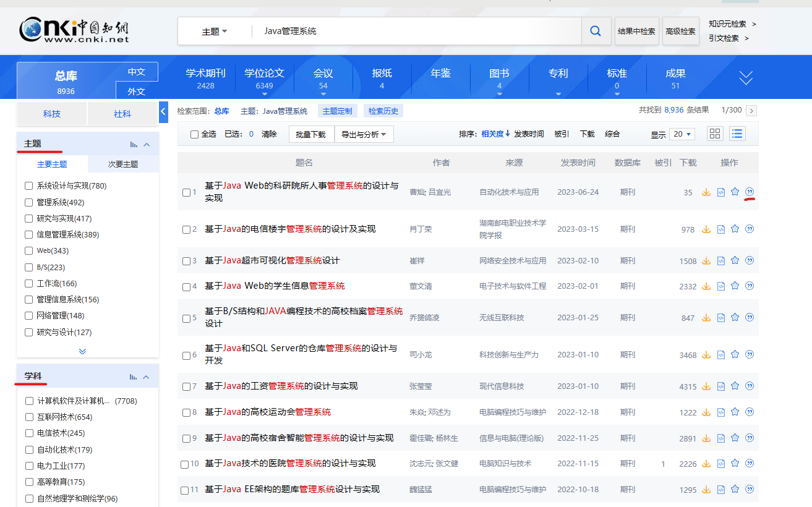This screenshot has width=812, height=507.
Task: Cite the 学生信息管理系统 paper
Action: [750, 286]
